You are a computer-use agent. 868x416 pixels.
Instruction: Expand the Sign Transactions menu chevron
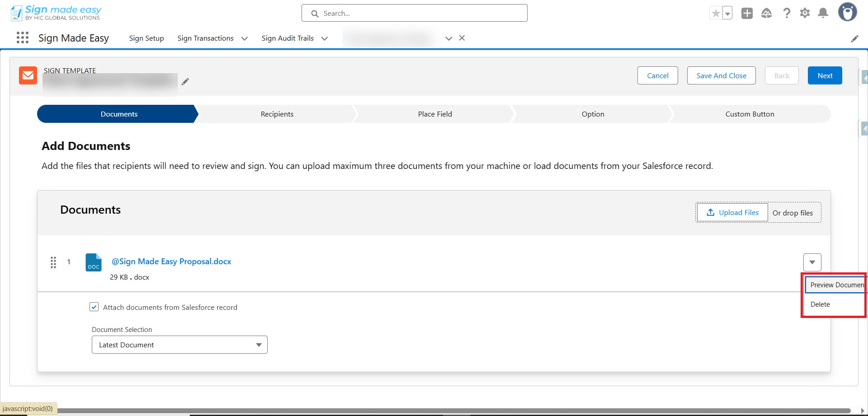point(245,38)
